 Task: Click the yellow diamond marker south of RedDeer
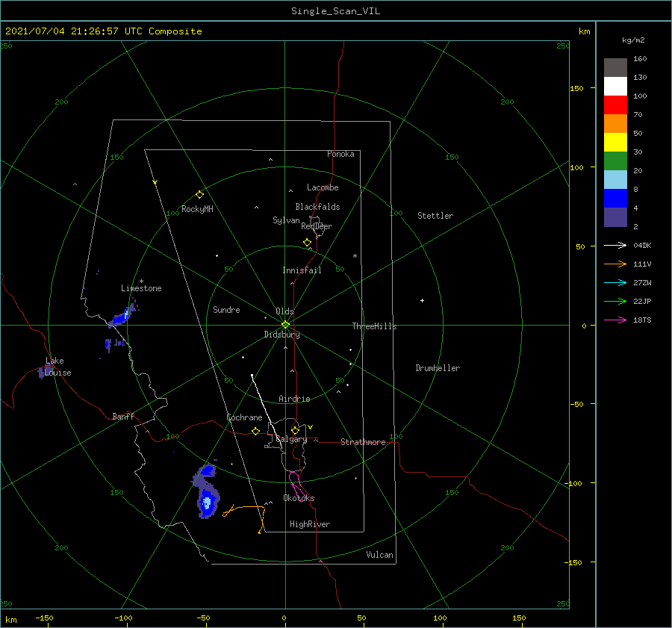307,243
